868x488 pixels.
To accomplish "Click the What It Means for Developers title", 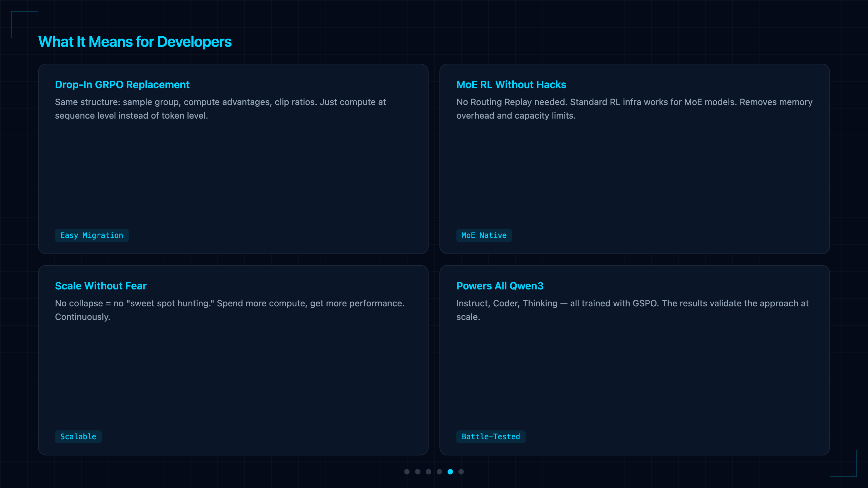I will point(135,42).
